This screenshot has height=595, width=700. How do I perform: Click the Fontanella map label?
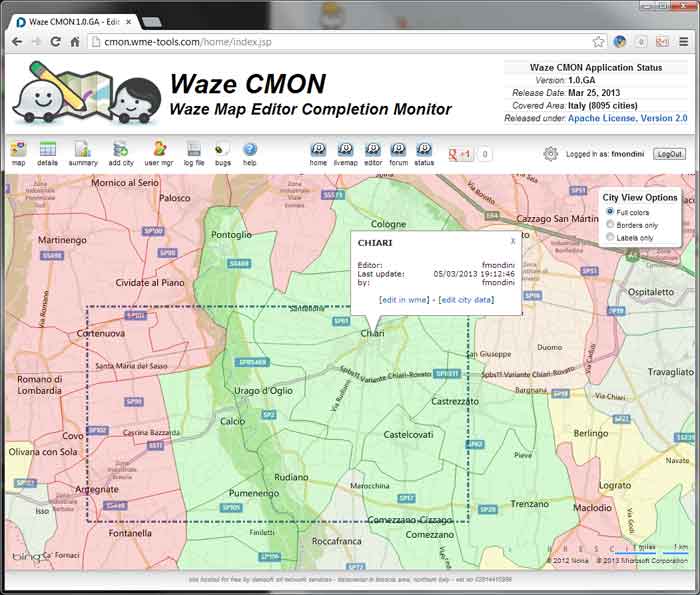(130, 533)
